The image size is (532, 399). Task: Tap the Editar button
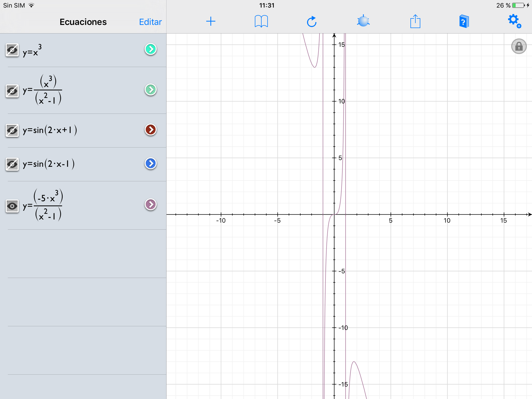click(x=150, y=22)
